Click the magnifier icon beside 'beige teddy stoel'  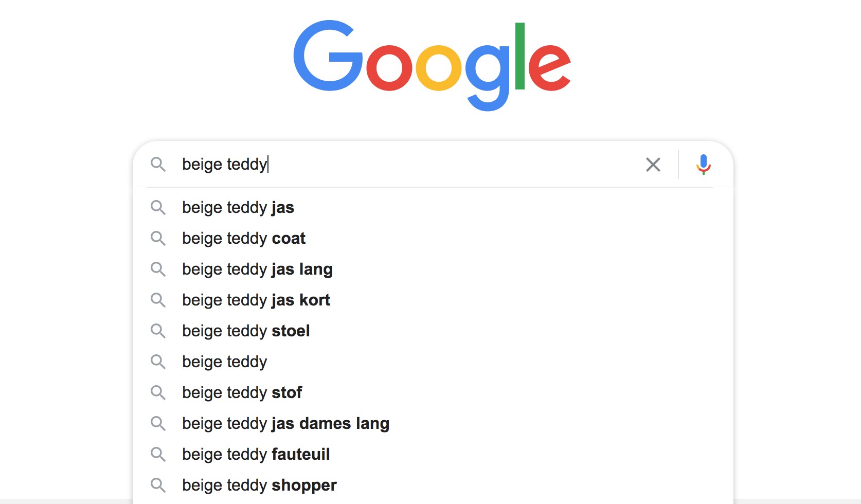click(158, 331)
